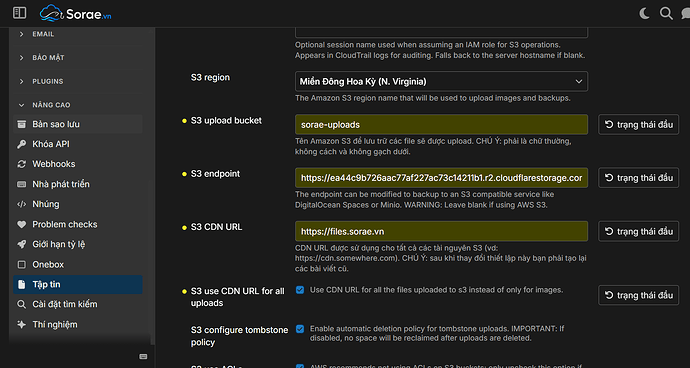Viewport: 690px width, 368px height.
Task: Toggle the sidebar panel icon
Action: click(19, 13)
